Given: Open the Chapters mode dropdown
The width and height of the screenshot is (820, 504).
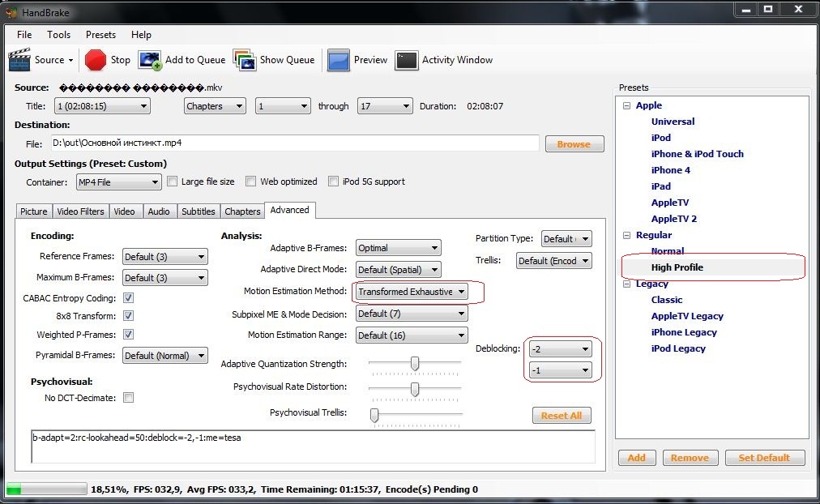Looking at the screenshot, I should click(x=215, y=106).
